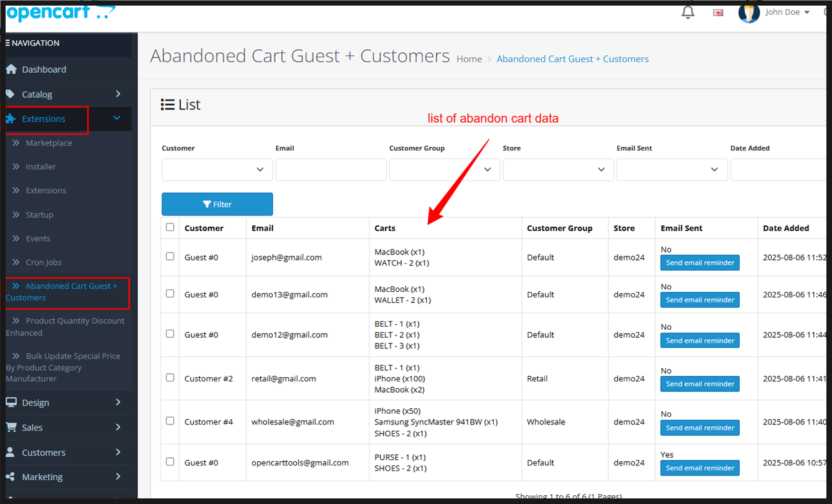Go to Home breadcrumb link
Screen dimensions: 832x504
[x=469, y=59]
